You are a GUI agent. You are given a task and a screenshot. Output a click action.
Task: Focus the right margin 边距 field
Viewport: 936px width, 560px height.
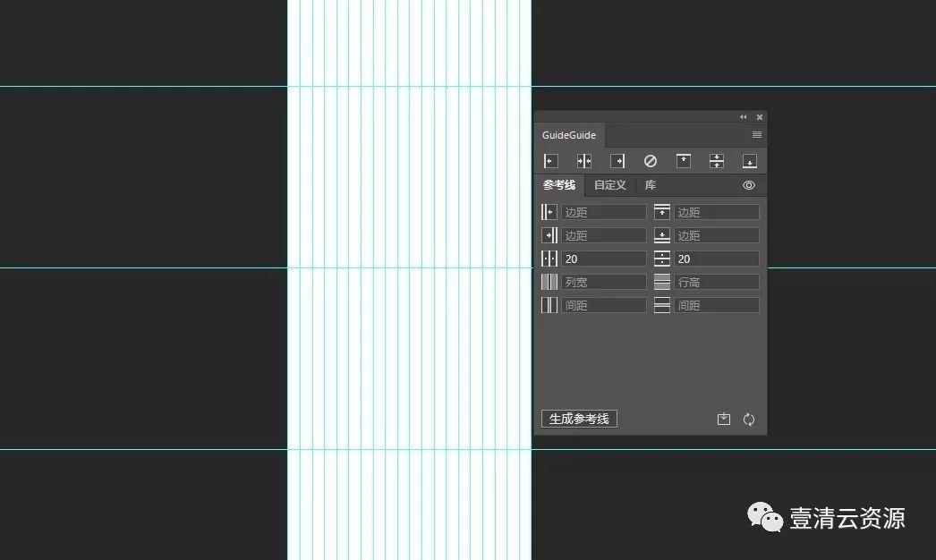pyautogui.click(x=603, y=235)
